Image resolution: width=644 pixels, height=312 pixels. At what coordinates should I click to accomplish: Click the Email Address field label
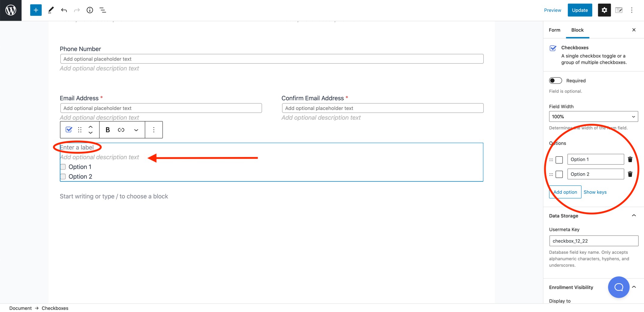pyautogui.click(x=79, y=98)
